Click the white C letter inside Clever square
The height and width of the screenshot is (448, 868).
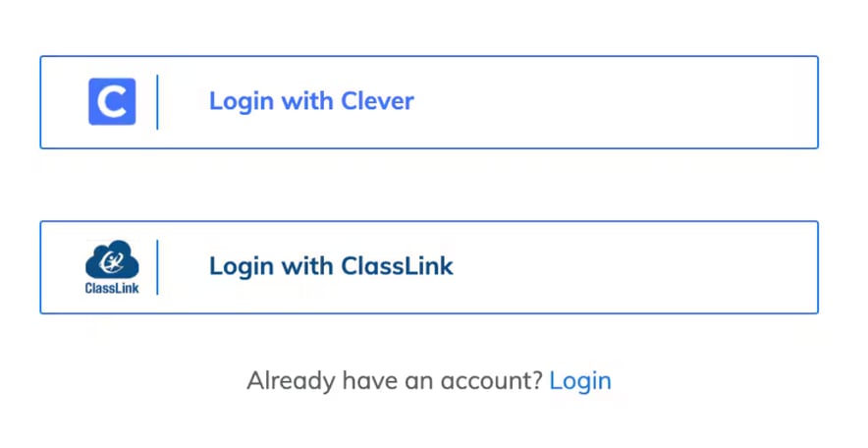[112, 102]
